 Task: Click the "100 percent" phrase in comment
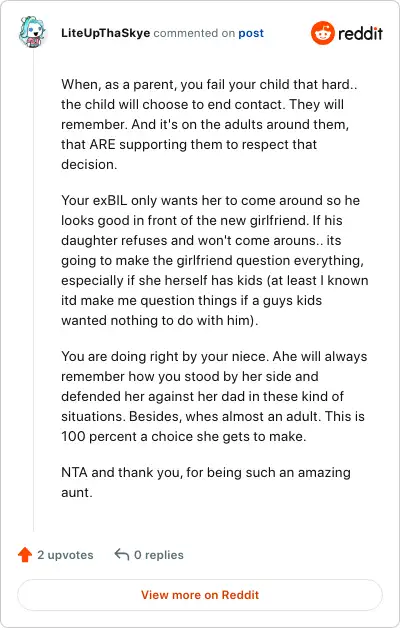[99, 437]
